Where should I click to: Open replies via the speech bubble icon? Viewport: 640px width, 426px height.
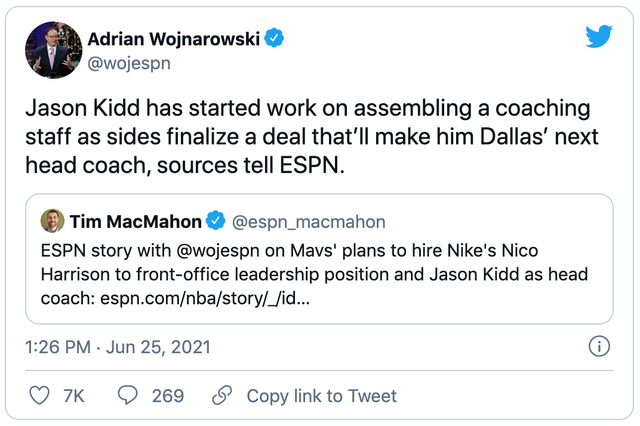coord(128,396)
